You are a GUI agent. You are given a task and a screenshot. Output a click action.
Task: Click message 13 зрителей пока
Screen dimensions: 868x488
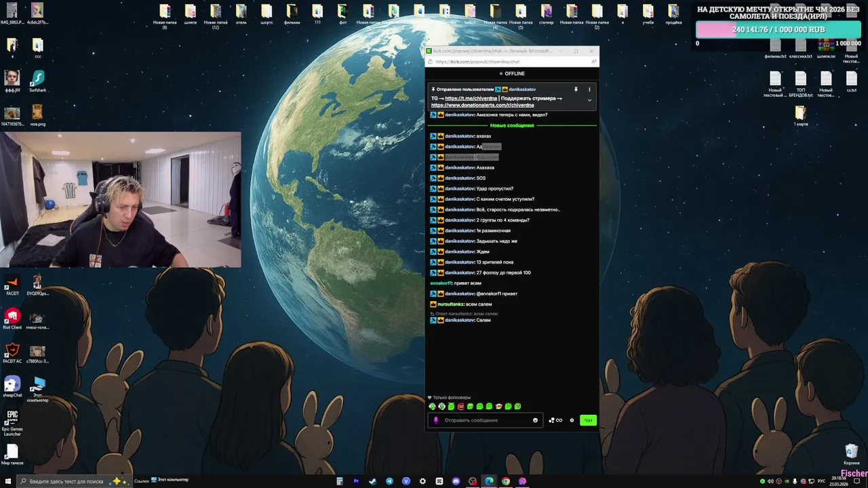[495, 262]
